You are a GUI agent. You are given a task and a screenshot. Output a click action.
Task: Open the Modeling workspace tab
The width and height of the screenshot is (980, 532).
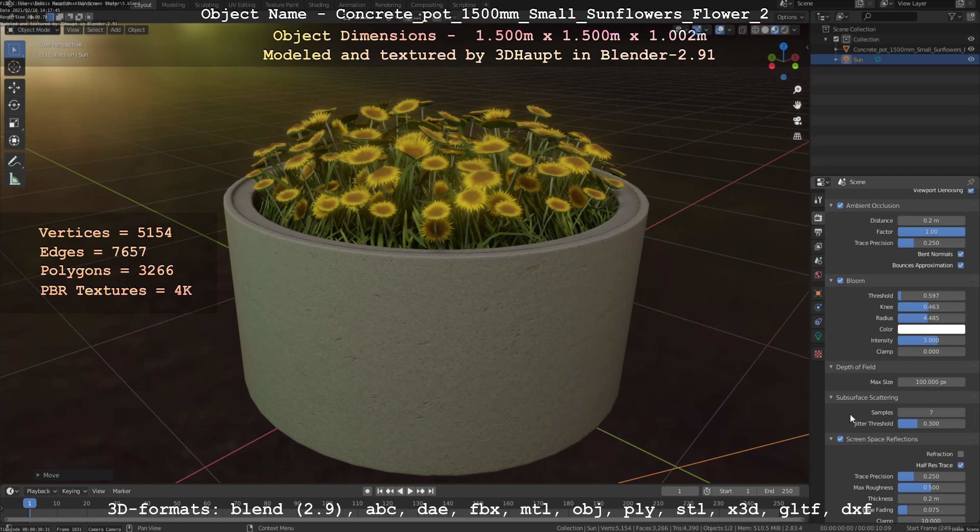click(x=173, y=5)
